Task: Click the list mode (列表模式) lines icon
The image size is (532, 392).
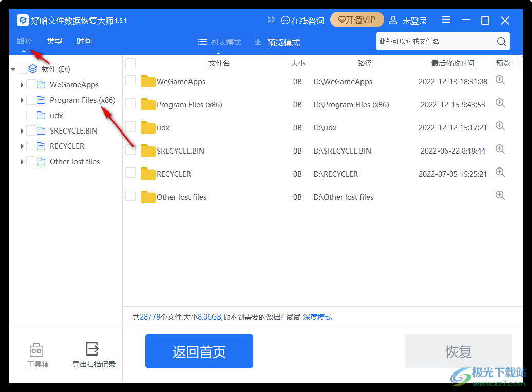Action: [202, 42]
